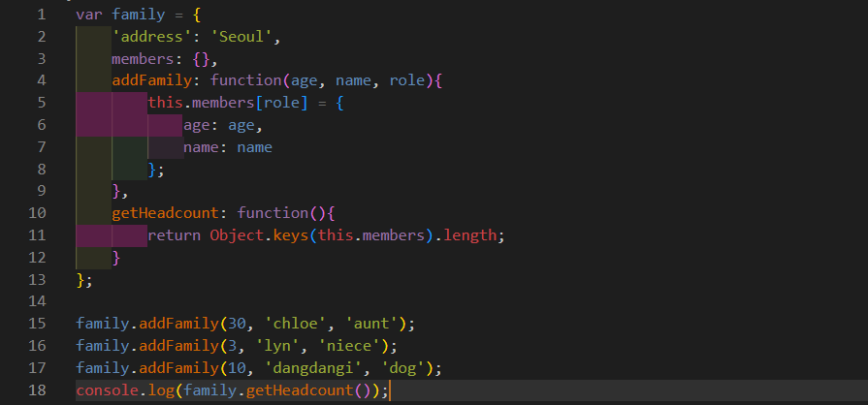This screenshot has width=868, height=405.
Task: Click line number 14 in the gutter
Action: pyautogui.click(x=38, y=302)
